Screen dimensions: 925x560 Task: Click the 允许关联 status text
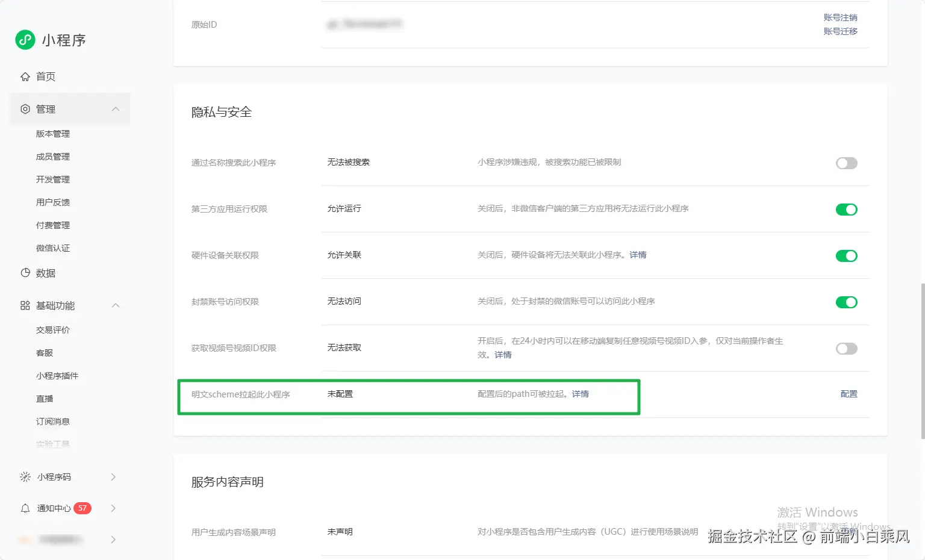pos(344,255)
